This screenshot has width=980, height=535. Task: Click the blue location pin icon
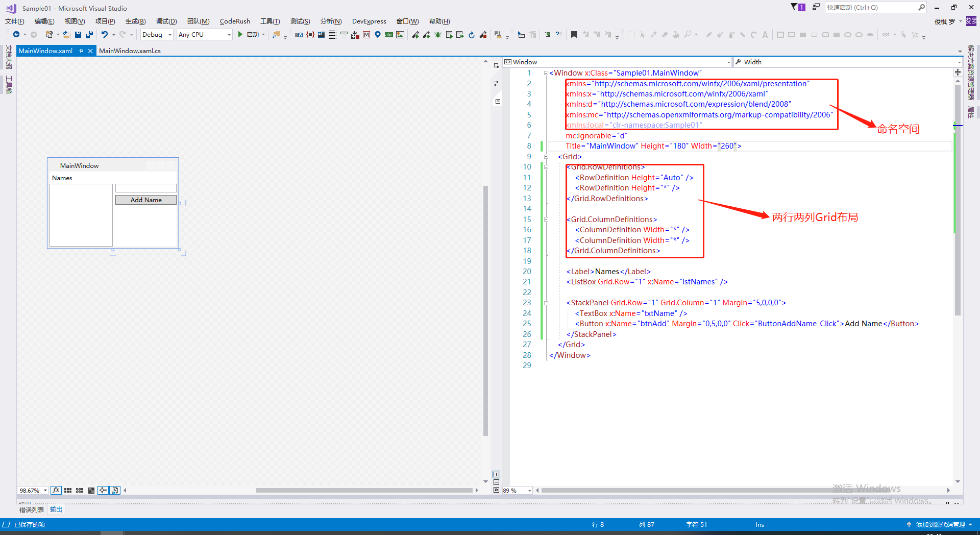[378, 35]
